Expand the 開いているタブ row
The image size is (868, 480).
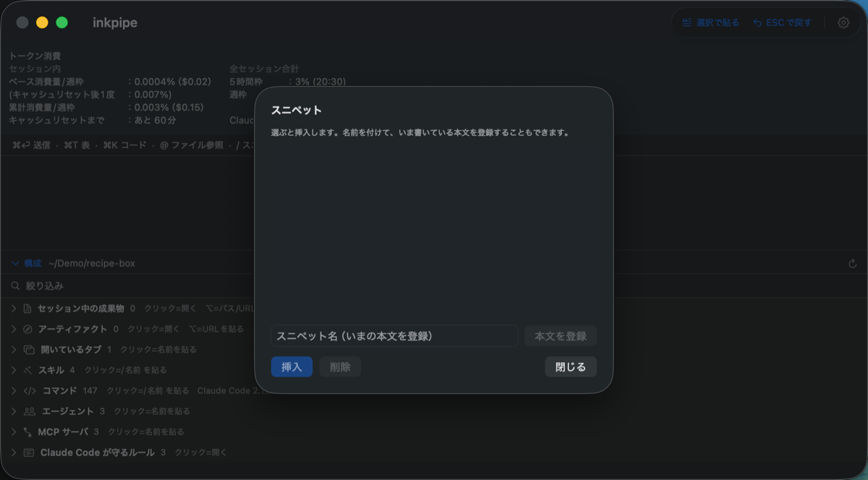coord(14,349)
